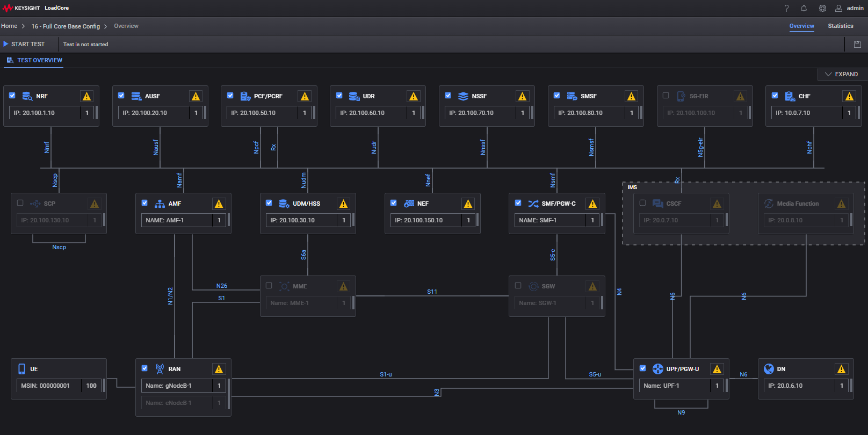Open the settings gear in header
Screen dimensions: 868x435
point(822,8)
